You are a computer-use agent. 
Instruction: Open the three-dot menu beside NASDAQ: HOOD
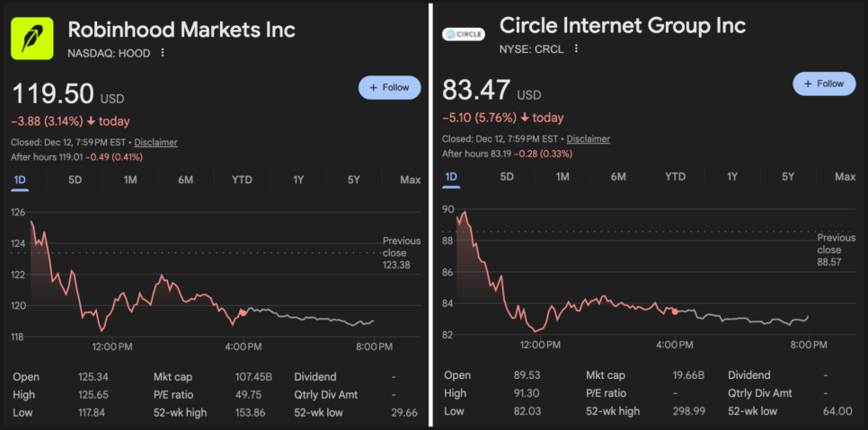(x=163, y=53)
